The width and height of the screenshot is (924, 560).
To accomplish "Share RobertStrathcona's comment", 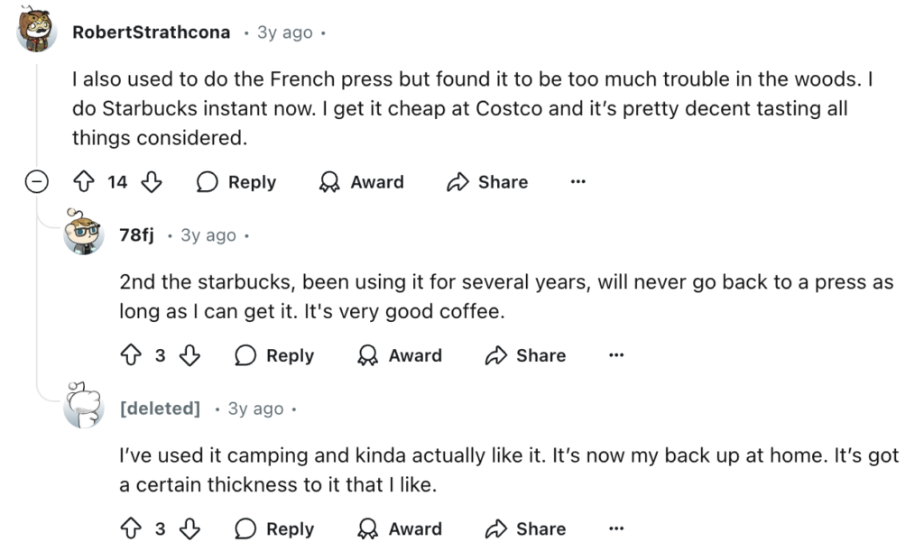I will pos(486,181).
